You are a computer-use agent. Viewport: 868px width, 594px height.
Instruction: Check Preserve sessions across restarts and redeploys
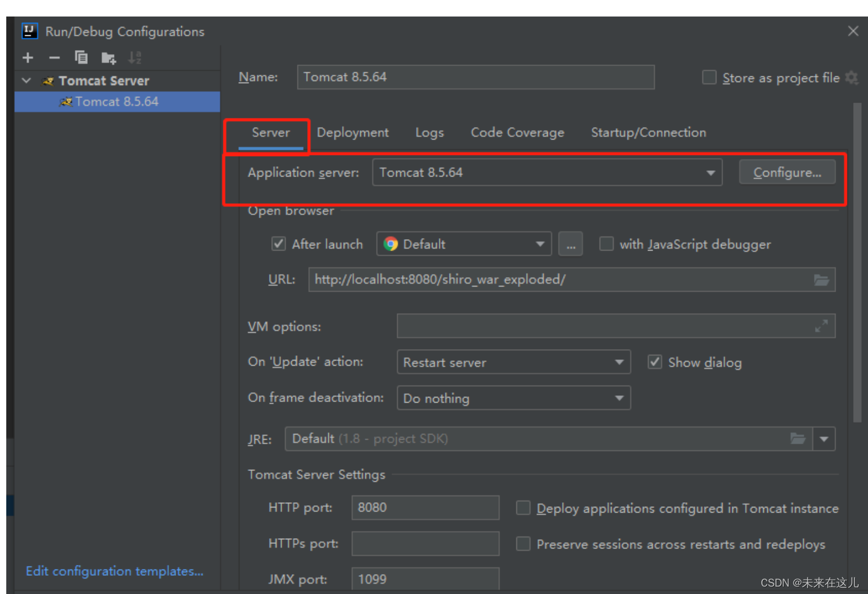(x=523, y=544)
